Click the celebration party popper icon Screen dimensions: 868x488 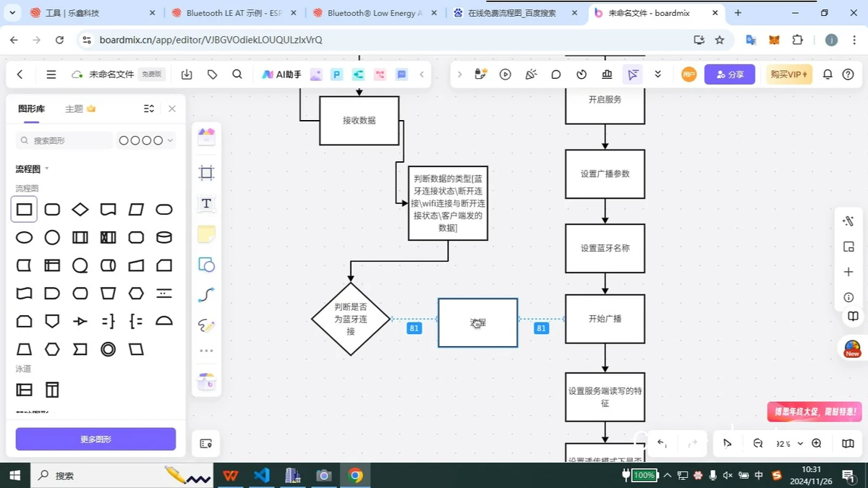tap(531, 74)
